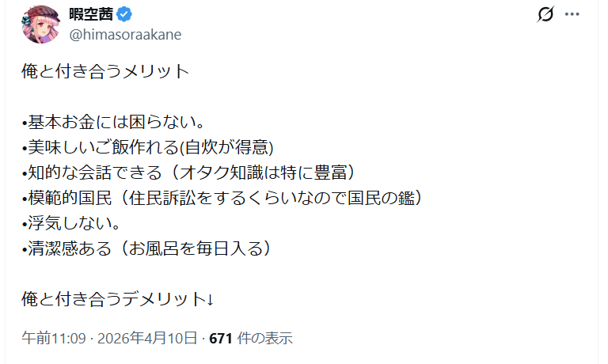The width and height of the screenshot is (608, 364).
Task: Open the Grok slashed-circle icon
Action: 545,14
